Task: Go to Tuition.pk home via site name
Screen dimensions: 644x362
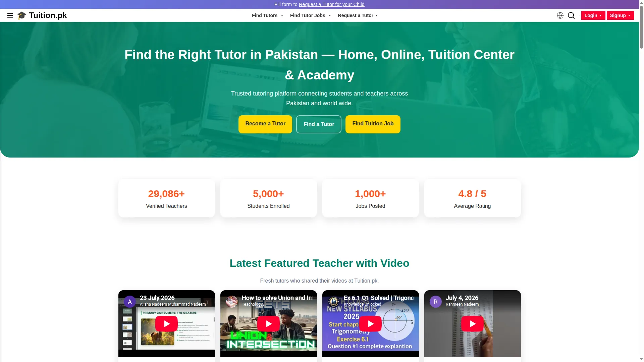Action: (x=48, y=15)
